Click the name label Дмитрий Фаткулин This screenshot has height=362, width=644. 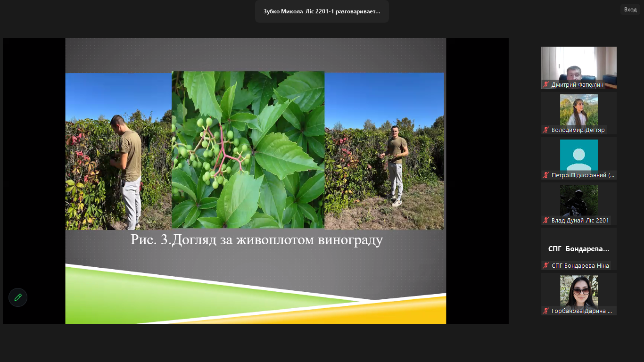click(577, 85)
